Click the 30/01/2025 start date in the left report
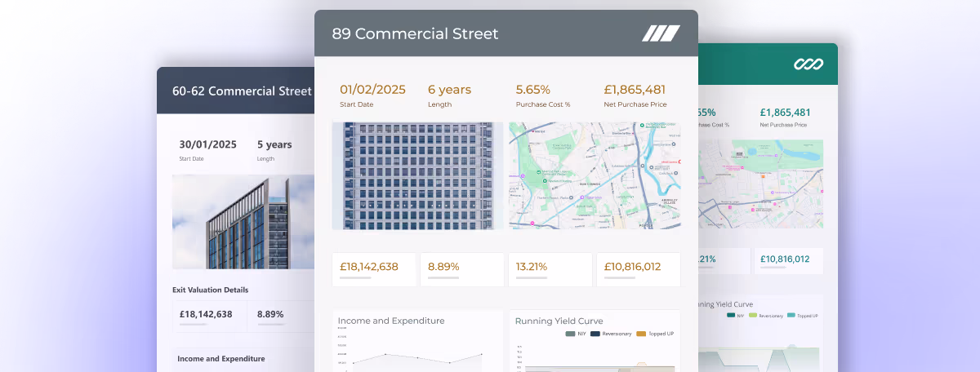The image size is (980, 372). (x=207, y=144)
